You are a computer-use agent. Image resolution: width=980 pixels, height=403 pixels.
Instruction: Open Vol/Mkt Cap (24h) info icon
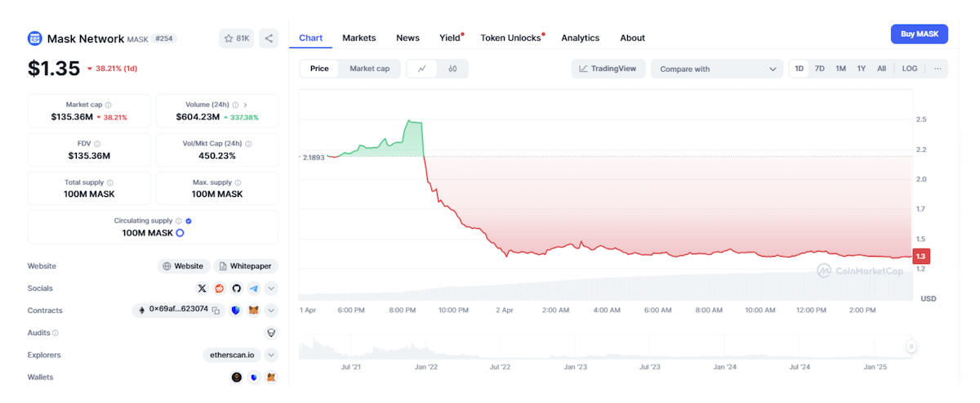coord(248,144)
